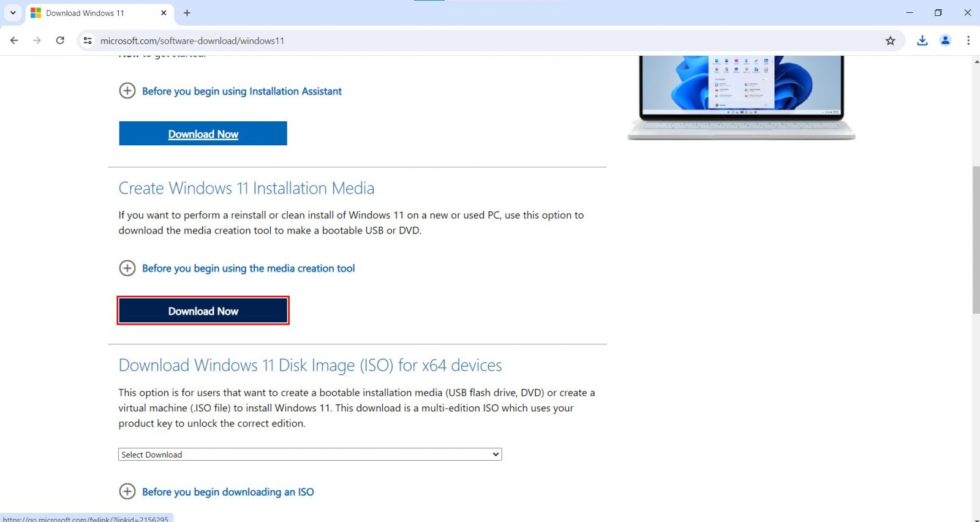The width and height of the screenshot is (980, 522).
Task: Click Download Now for Installation Assistant
Action: (203, 134)
